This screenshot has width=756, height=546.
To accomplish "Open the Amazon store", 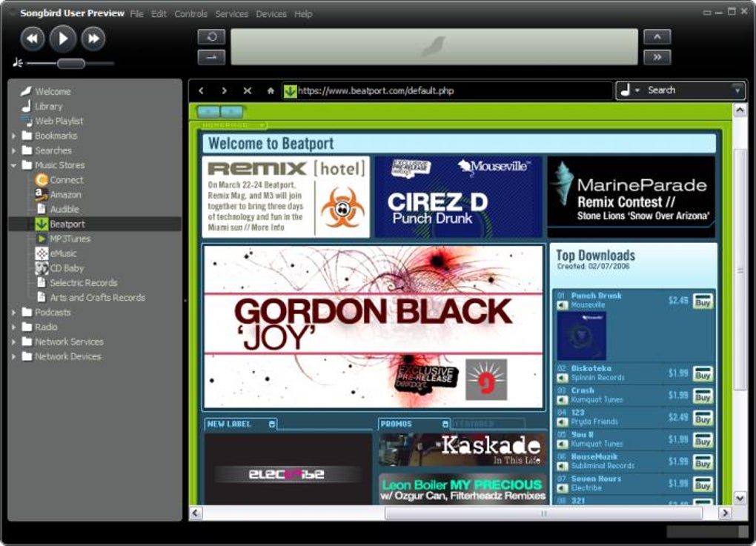I will (x=65, y=195).
